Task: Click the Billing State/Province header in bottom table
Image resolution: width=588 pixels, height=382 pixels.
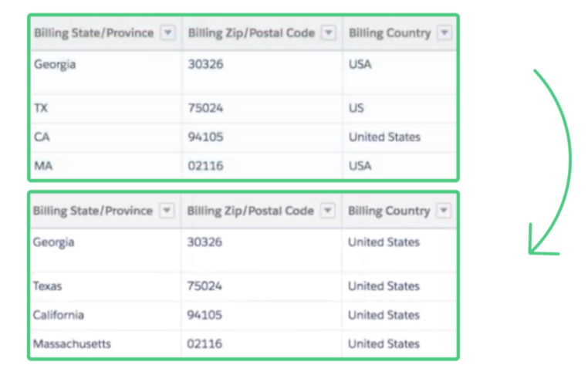Action: (x=93, y=211)
